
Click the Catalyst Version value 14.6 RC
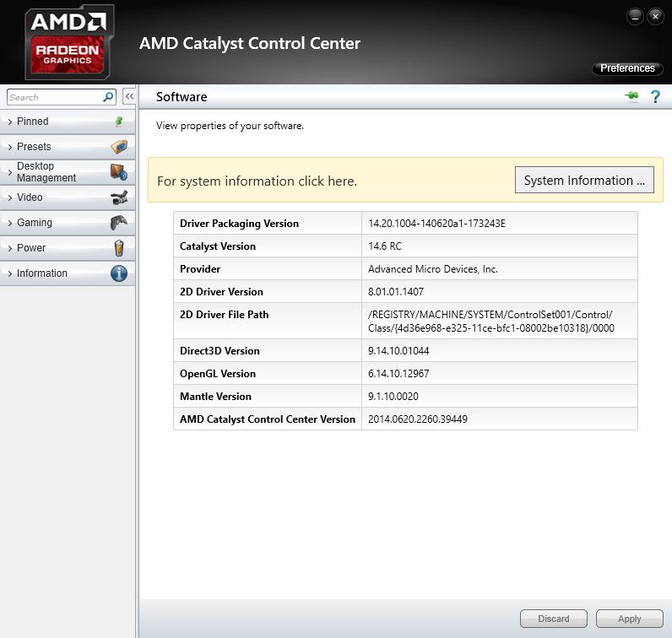click(x=385, y=246)
